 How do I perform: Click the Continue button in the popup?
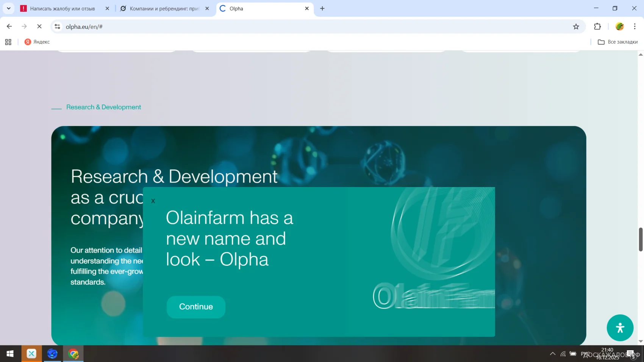[196, 307]
